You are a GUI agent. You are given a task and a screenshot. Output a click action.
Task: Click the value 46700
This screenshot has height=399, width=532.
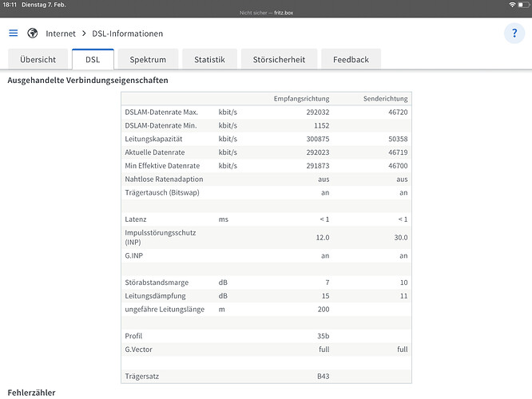[398, 166]
